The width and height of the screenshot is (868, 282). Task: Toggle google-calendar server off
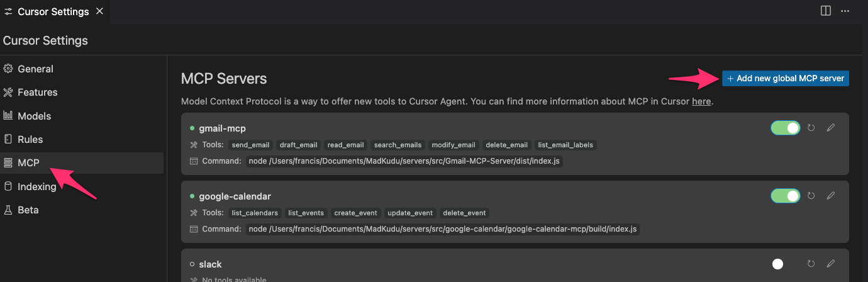(786, 196)
